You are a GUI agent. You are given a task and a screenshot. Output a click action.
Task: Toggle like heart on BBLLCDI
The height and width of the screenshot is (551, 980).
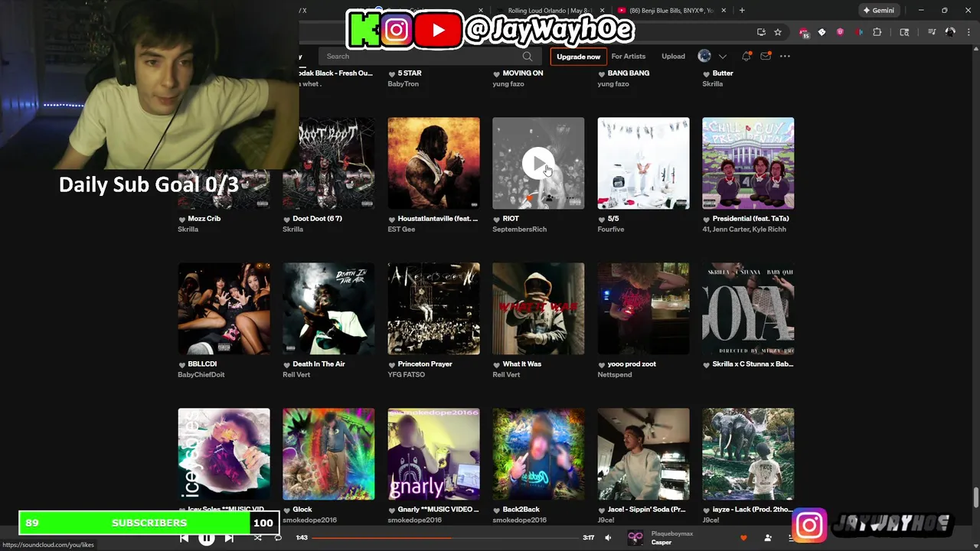point(182,364)
